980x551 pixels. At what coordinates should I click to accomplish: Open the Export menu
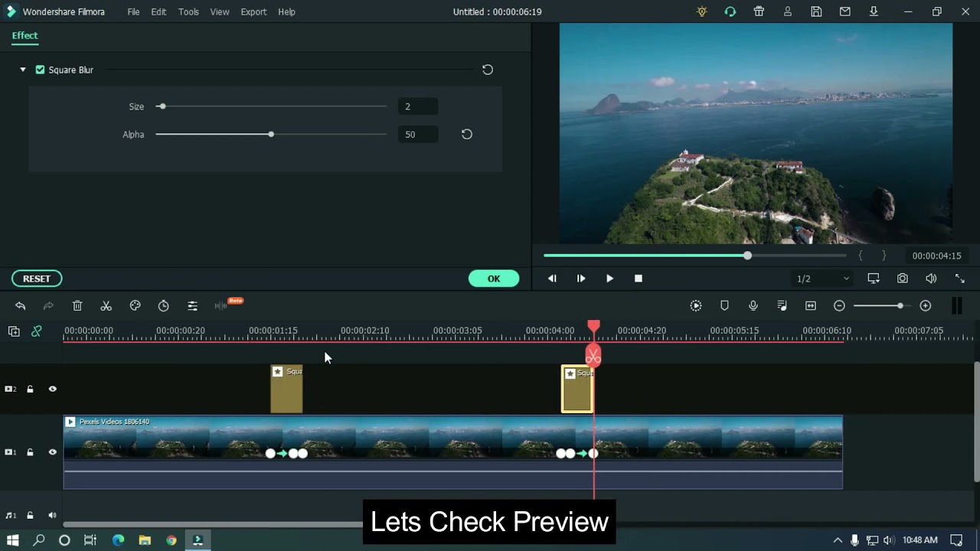(x=253, y=11)
